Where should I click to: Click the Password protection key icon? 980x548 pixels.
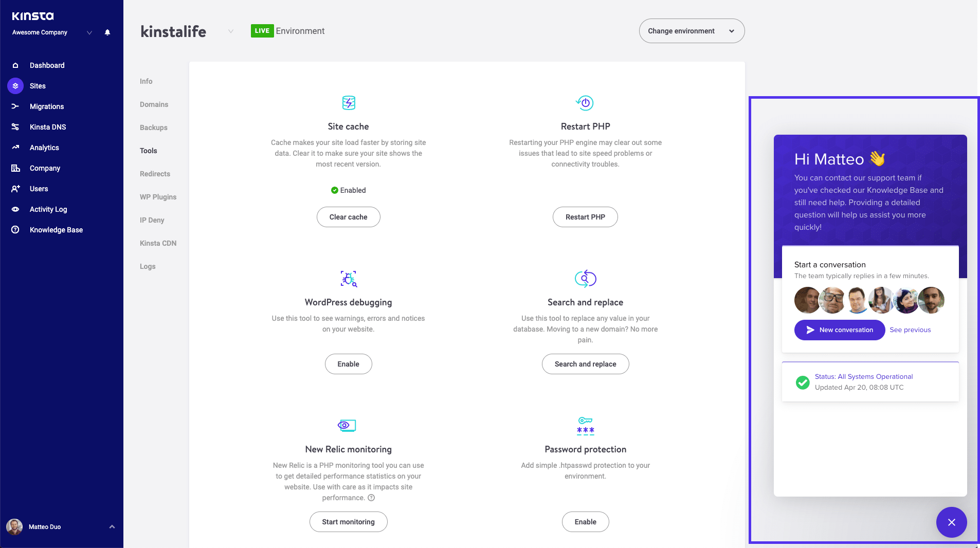(585, 426)
